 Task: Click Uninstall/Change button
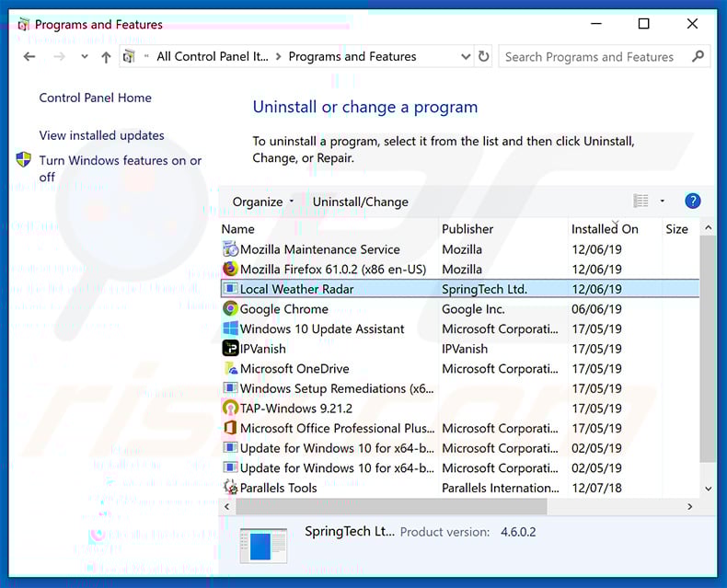point(360,202)
